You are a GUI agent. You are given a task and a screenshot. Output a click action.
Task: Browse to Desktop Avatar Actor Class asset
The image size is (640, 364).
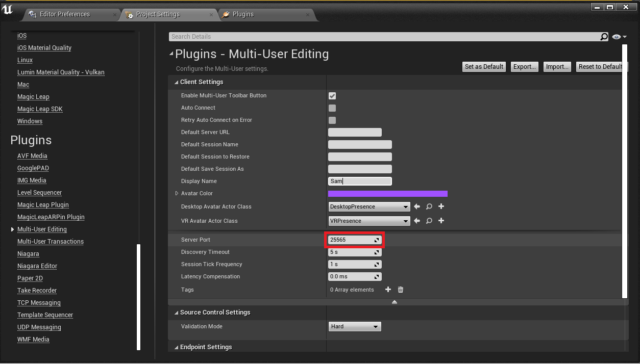coord(429,206)
